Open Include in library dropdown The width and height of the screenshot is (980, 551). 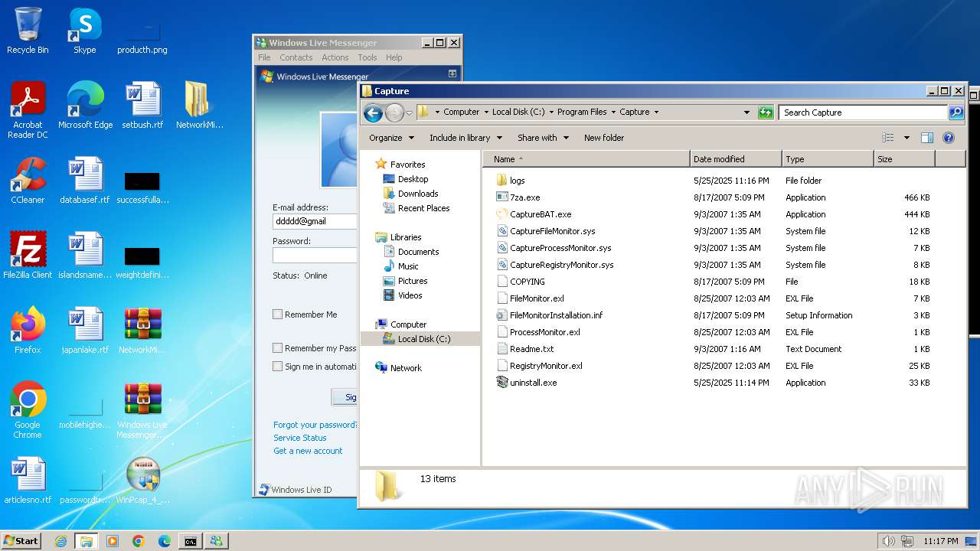(x=465, y=138)
